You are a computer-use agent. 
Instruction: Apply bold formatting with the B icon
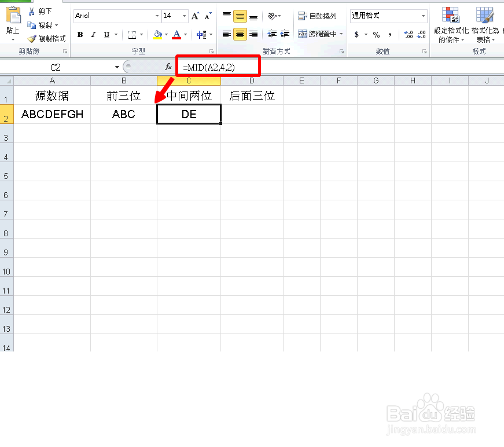[x=80, y=35]
